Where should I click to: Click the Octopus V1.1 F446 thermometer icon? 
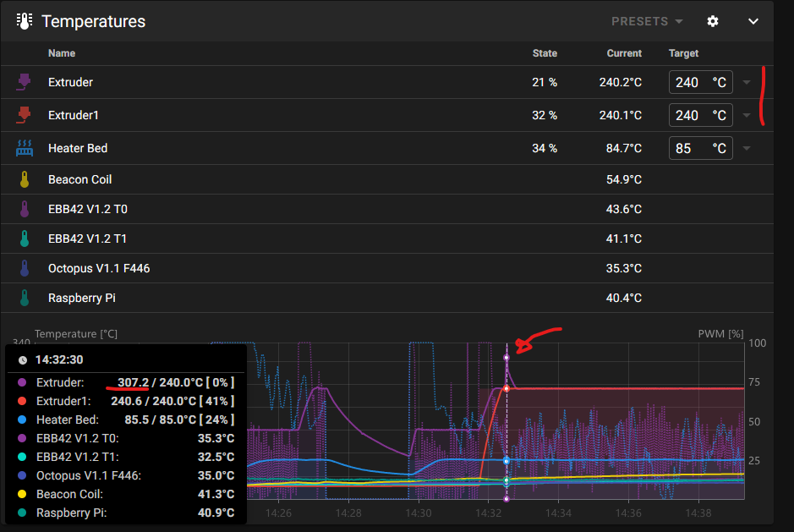[x=25, y=268]
